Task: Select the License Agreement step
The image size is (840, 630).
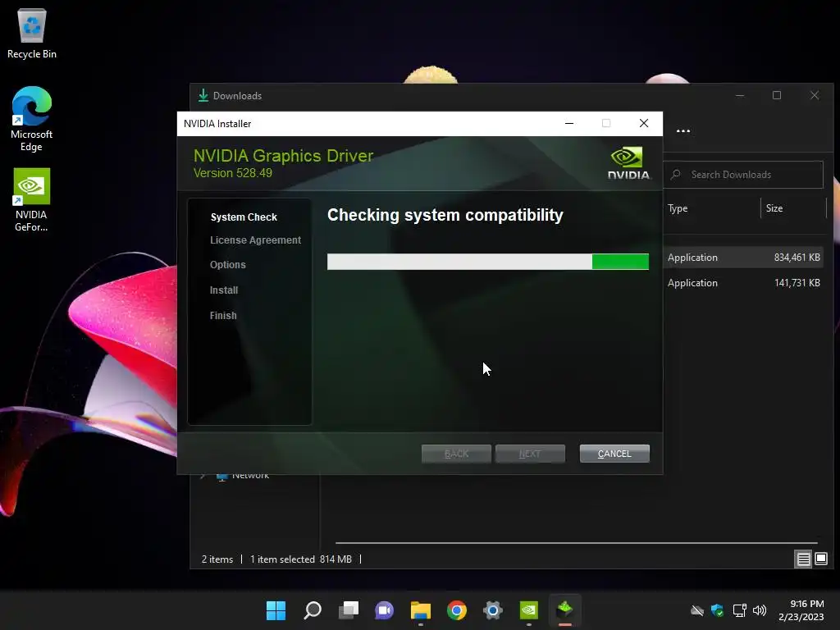Action: click(256, 240)
